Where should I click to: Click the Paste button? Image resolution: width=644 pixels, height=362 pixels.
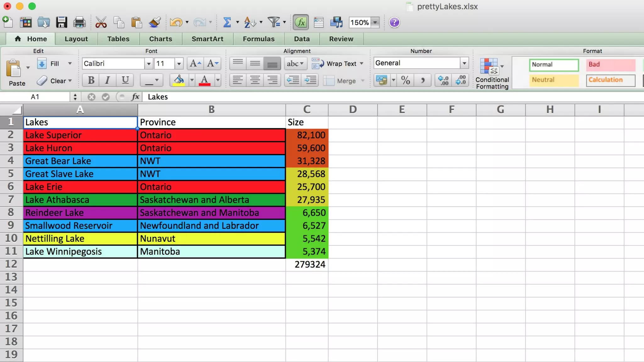[x=14, y=72]
